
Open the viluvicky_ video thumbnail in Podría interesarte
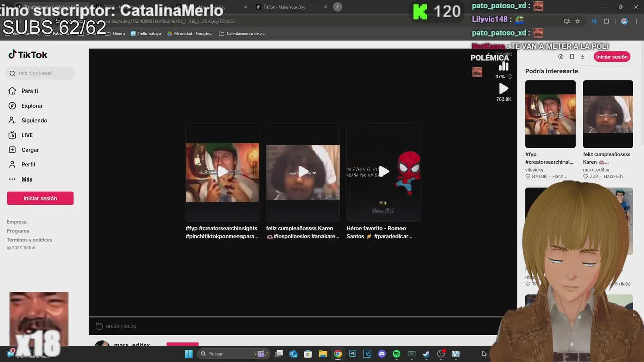550,114
